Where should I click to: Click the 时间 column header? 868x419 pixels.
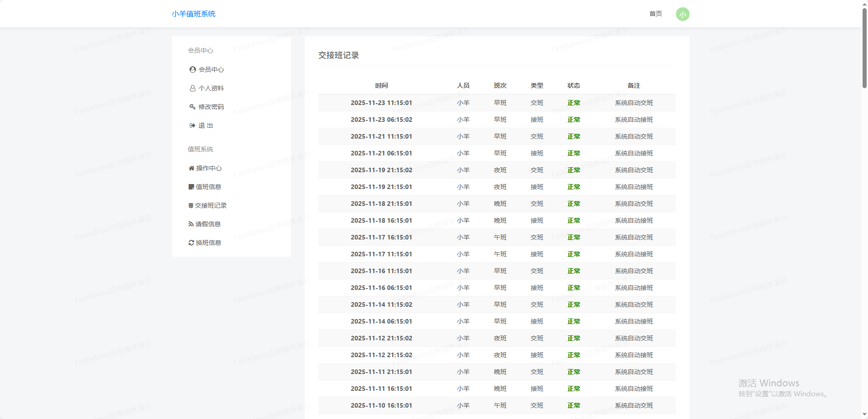click(381, 85)
